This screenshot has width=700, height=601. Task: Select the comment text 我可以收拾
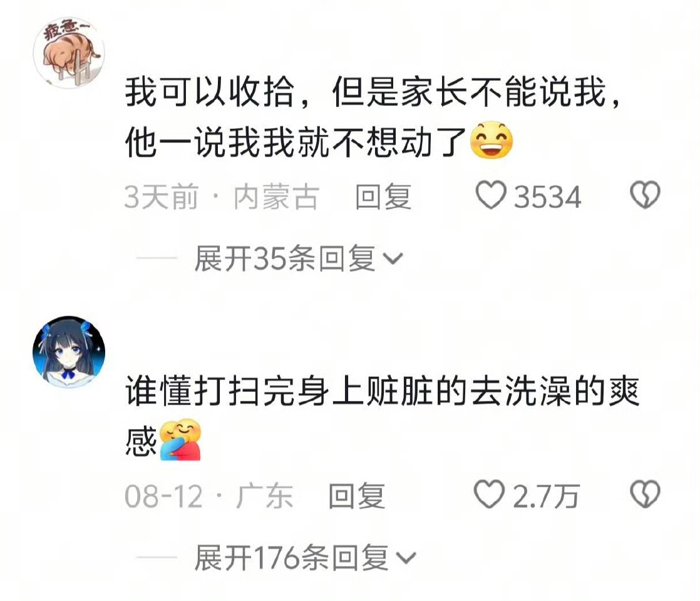210,92
